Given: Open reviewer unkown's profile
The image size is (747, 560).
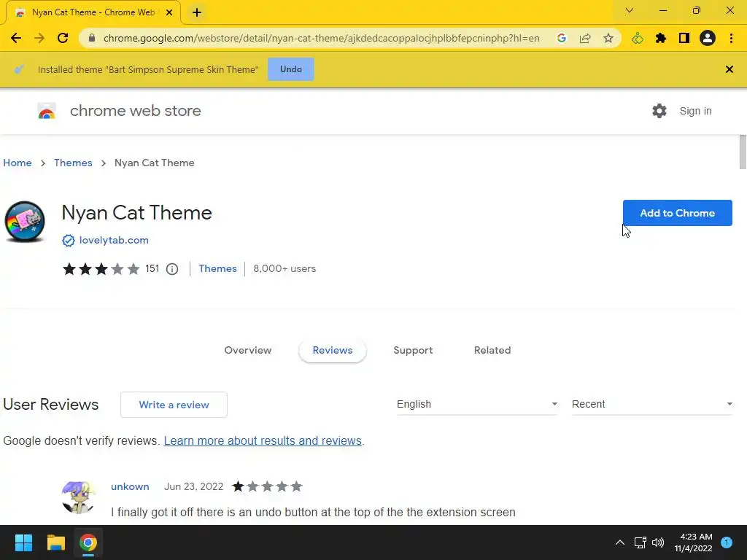Looking at the screenshot, I should click(130, 486).
